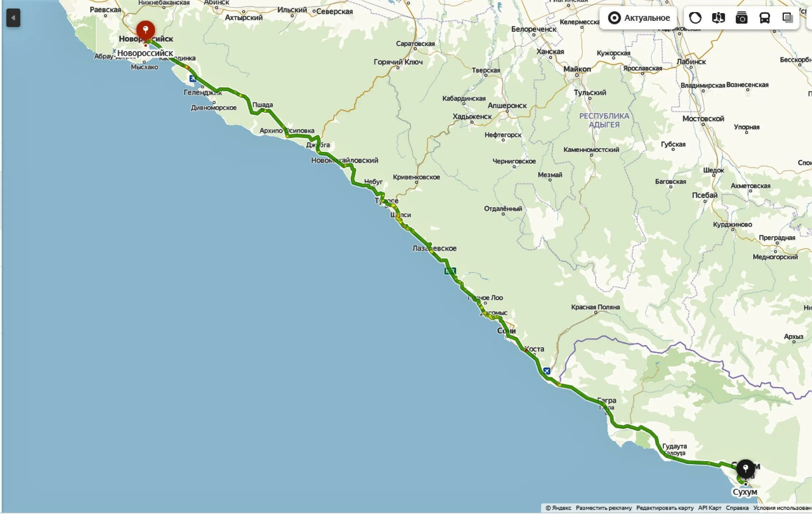Show photos layer camera icon

click(x=741, y=18)
